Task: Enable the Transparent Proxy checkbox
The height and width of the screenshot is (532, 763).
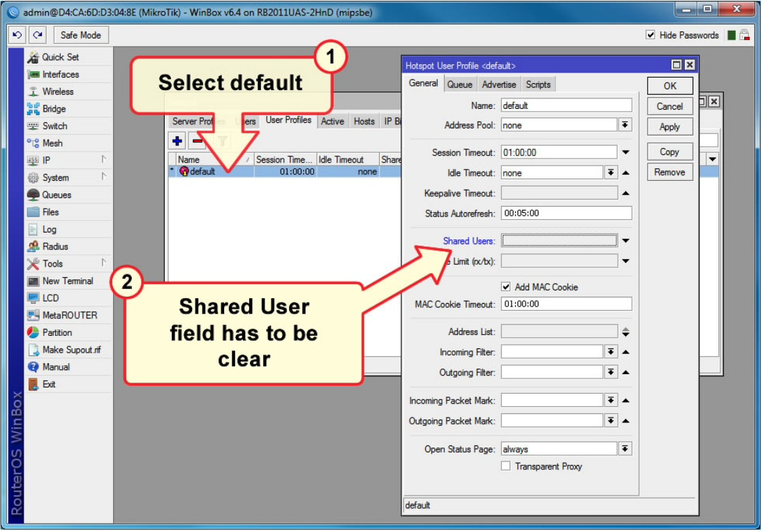Action: [x=506, y=466]
